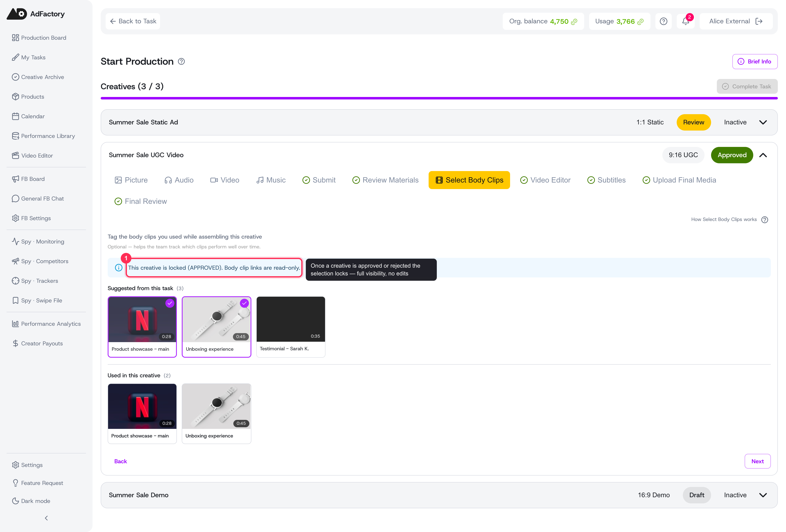786x532 pixels.
Task: Collapse the Summer Sale UGC Video section
Action: click(x=763, y=155)
